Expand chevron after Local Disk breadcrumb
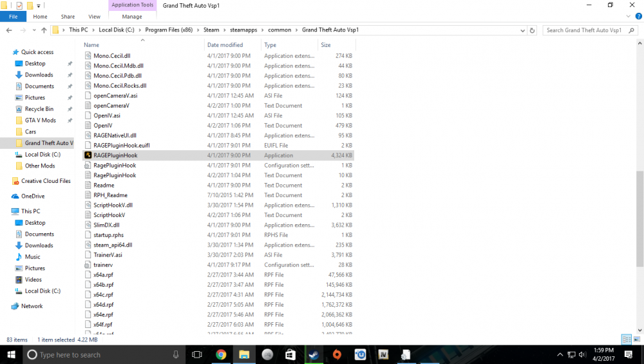The width and height of the screenshot is (644, 364). [140, 30]
